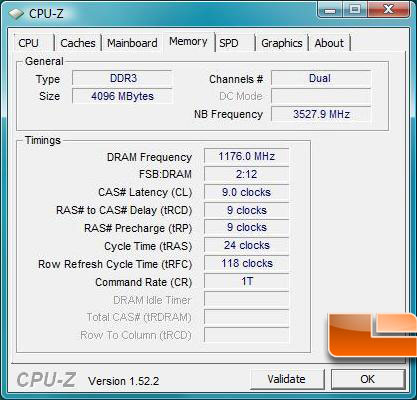Click the DRAM Frequency value field
Screen dimensions: 417x400
click(246, 156)
